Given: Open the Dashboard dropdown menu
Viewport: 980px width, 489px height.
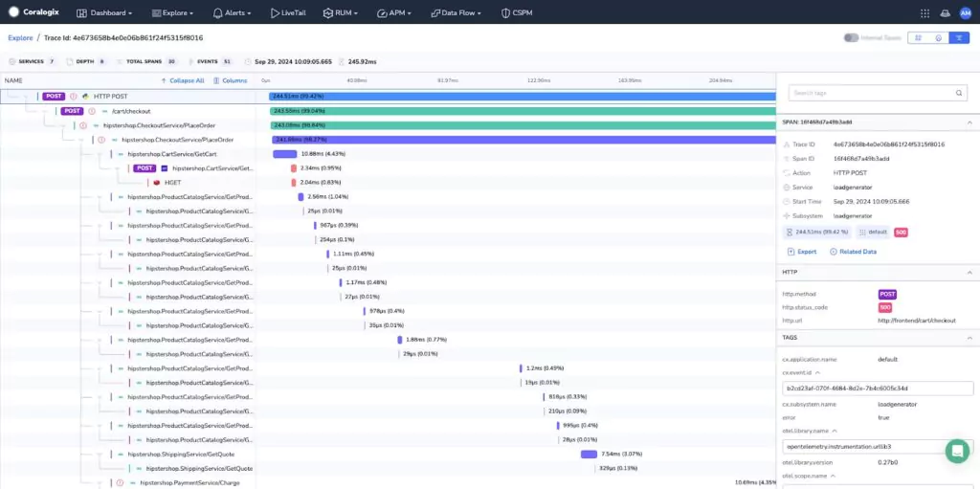Looking at the screenshot, I should tap(104, 13).
